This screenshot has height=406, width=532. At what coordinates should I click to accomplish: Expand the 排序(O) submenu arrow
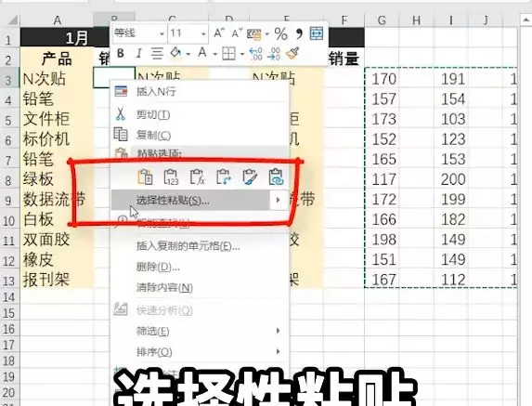279,351
